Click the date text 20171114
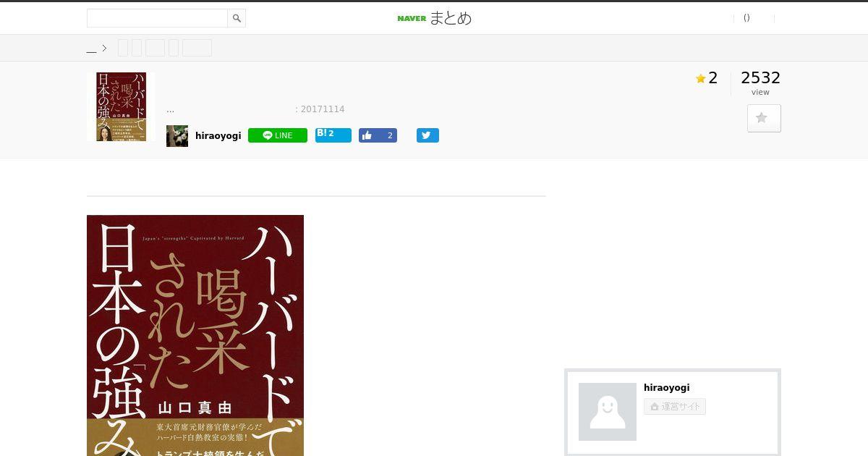Image resolution: width=868 pixels, height=456 pixels. [323, 109]
